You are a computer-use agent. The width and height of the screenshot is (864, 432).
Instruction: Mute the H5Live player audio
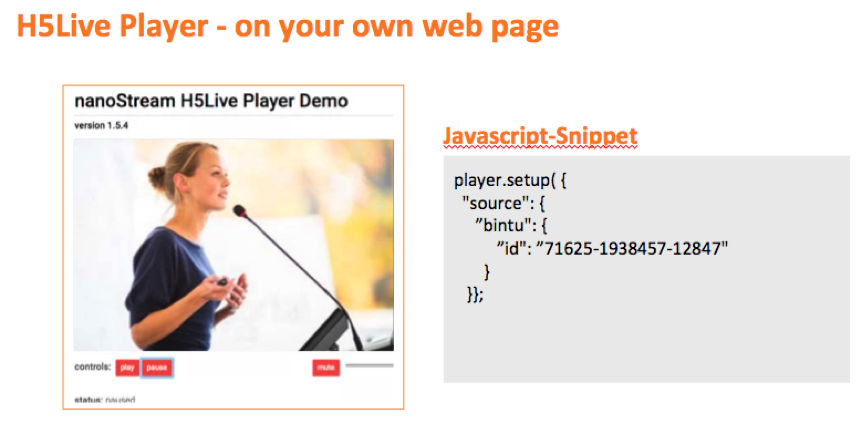[326, 368]
